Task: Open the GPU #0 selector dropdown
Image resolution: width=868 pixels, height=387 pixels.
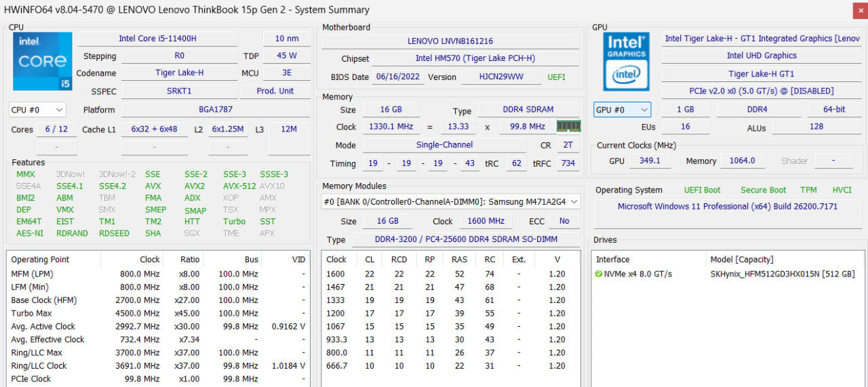Action: 622,109
